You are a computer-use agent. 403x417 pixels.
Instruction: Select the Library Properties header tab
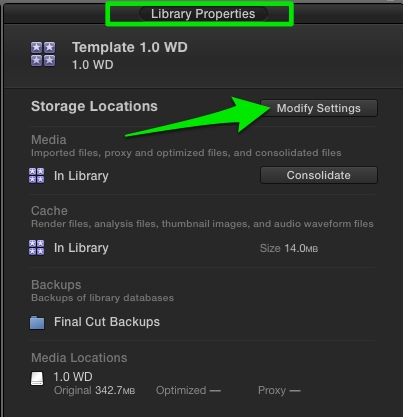click(x=203, y=14)
